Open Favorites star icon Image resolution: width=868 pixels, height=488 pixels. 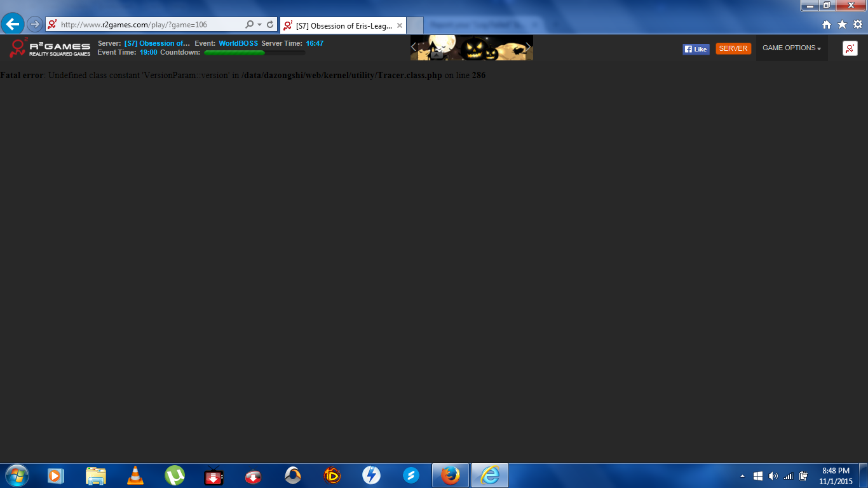[842, 25]
